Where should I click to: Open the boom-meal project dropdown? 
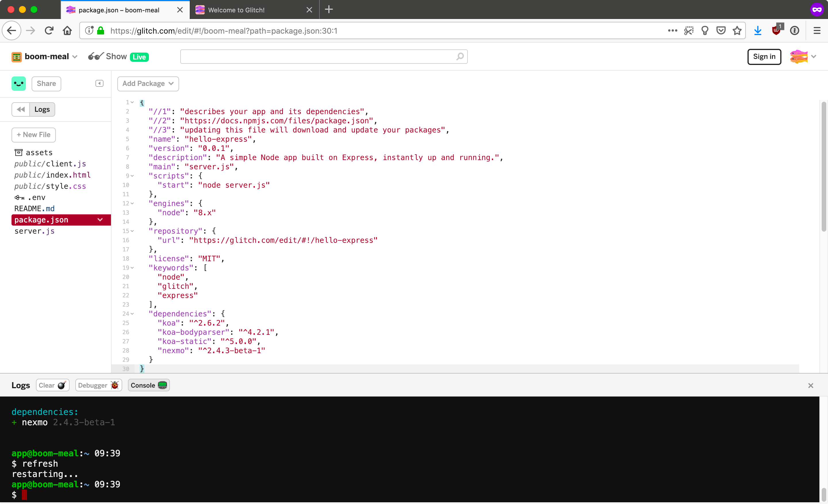point(74,57)
